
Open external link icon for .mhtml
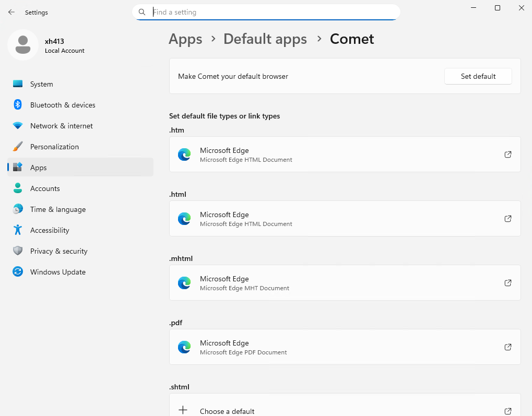tap(507, 283)
